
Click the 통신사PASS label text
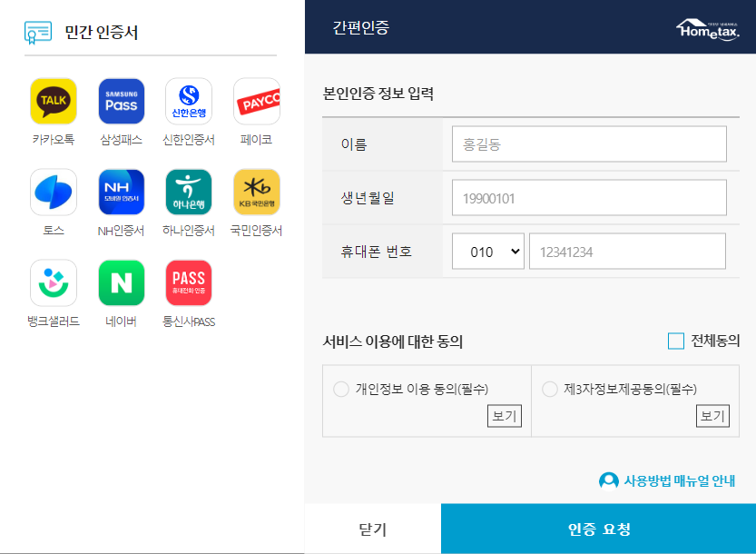click(x=189, y=322)
